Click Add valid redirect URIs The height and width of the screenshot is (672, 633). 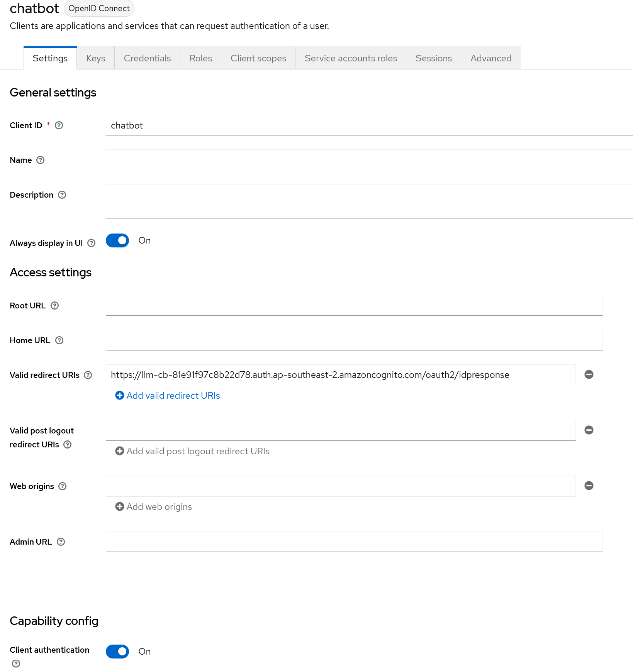[x=168, y=395]
